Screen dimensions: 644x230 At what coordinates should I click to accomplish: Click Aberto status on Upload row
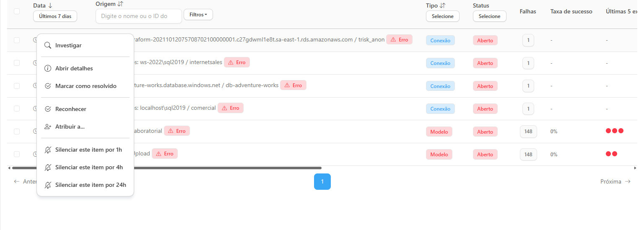point(485,155)
